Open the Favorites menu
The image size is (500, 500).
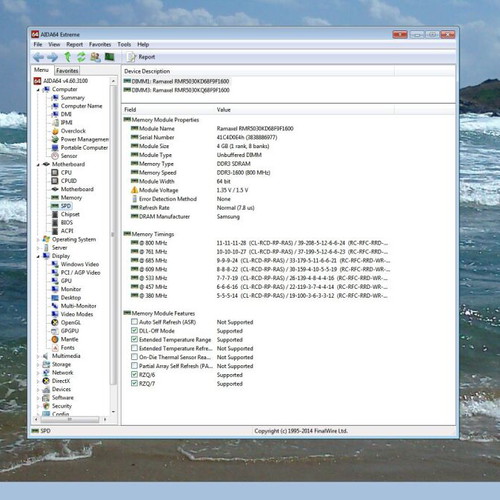pos(100,44)
